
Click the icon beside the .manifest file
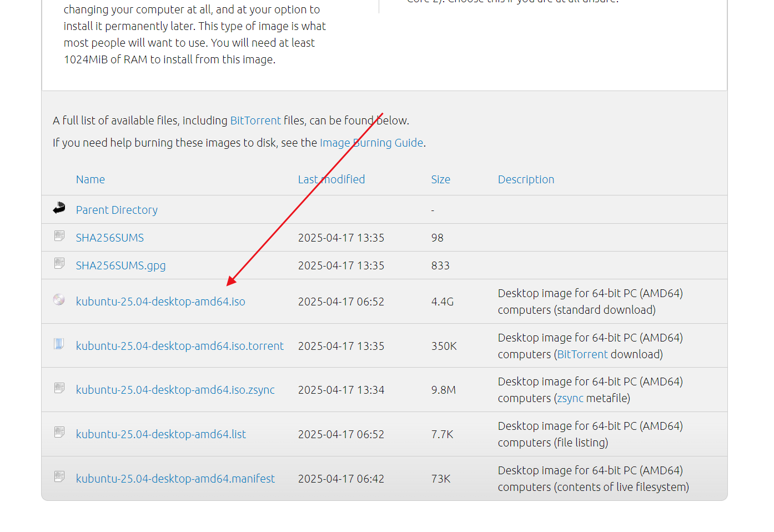click(59, 476)
